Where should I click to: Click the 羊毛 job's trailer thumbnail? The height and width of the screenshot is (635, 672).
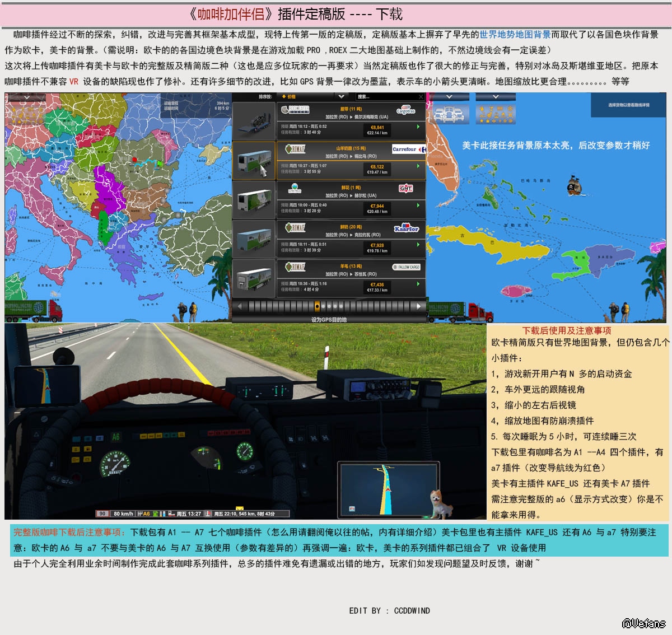[254, 278]
